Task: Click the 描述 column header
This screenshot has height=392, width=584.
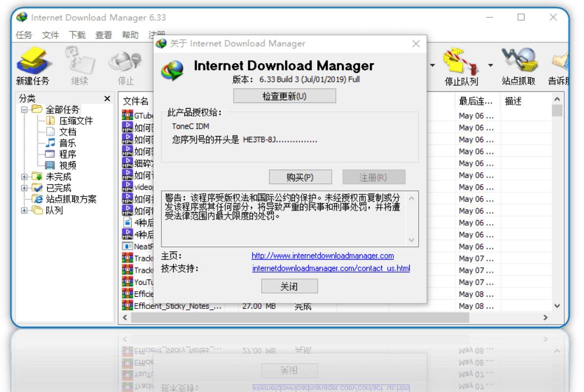Action: pos(513,101)
